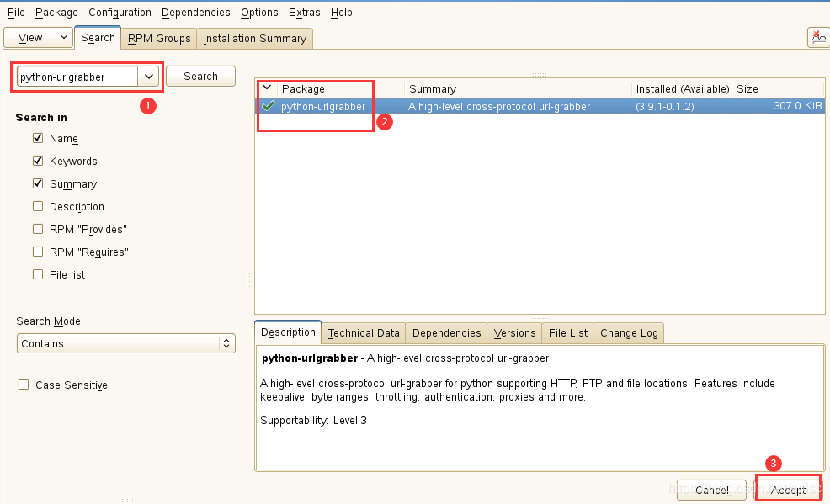Screen dimensions: 830x504
Task: Click the Accept button
Action: click(788, 490)
